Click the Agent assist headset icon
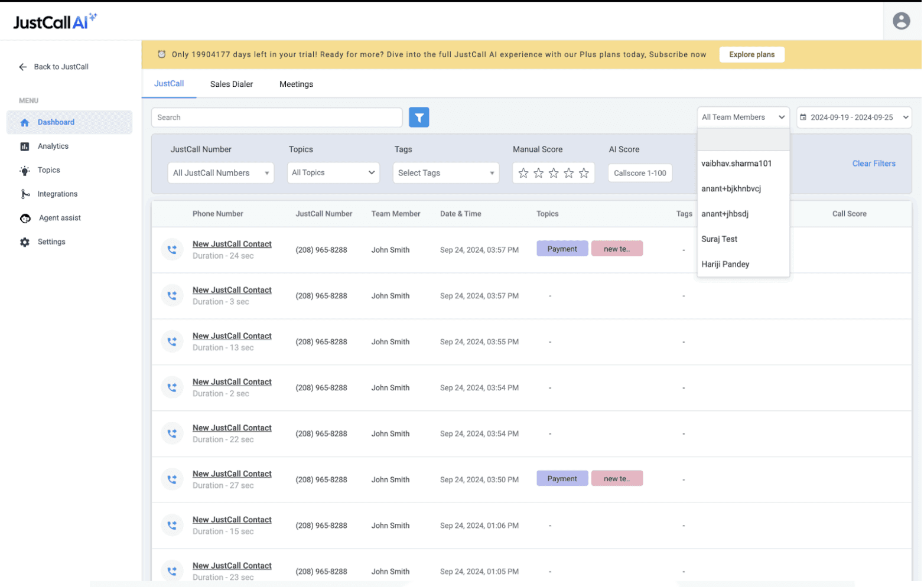924x587 pixels. pos(25,219)
